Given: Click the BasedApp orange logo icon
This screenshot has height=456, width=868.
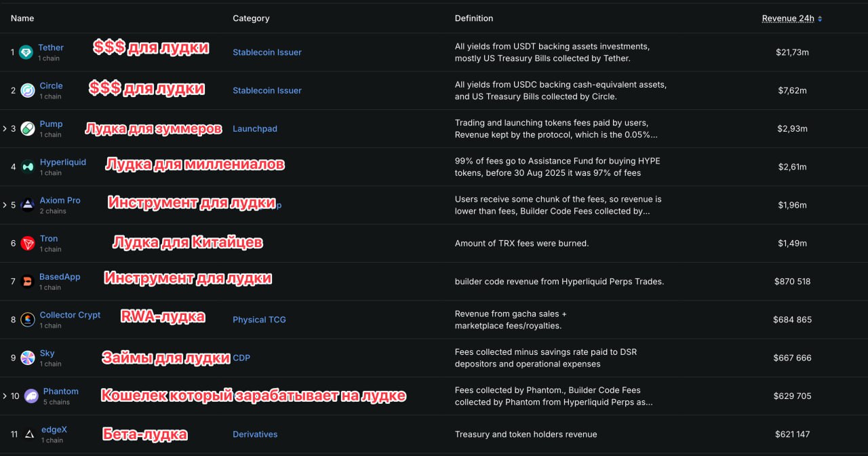Looking at the screenshot, I should click(x=27, y=282).
